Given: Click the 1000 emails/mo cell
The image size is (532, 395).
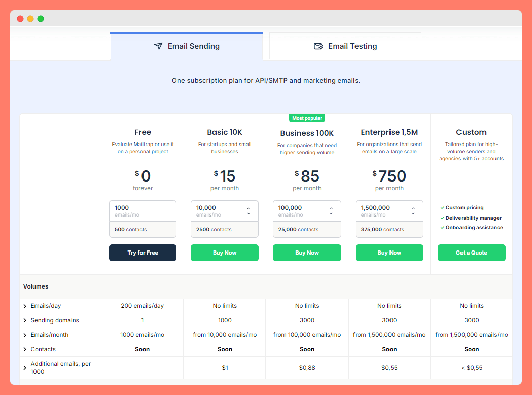Looking at the screenshot, I should pyautogui.click(x=143, y=335).
